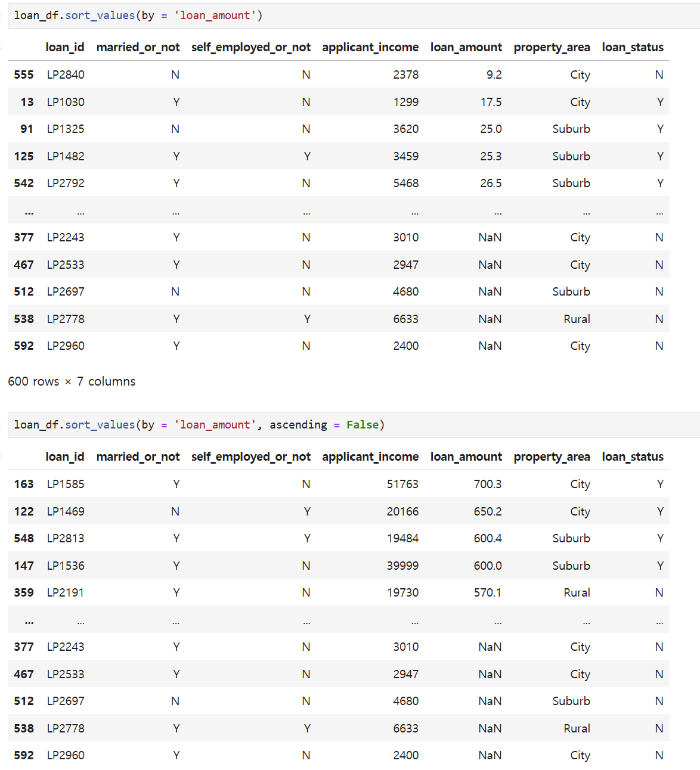Click 'loan_id' header in second table
Image resolution: width=700 pixels, height=770 pixels.
(x=65, y=457)
